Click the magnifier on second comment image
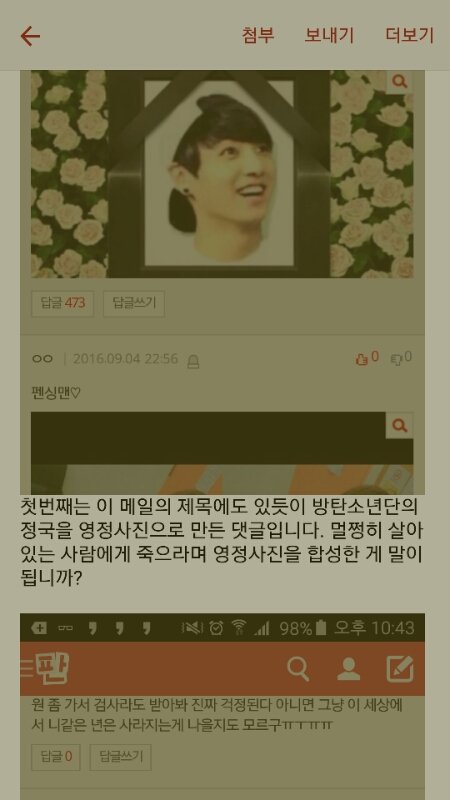The height and width of the screenshot is (800, 450). pyautogui.click(x=399, y=426)
